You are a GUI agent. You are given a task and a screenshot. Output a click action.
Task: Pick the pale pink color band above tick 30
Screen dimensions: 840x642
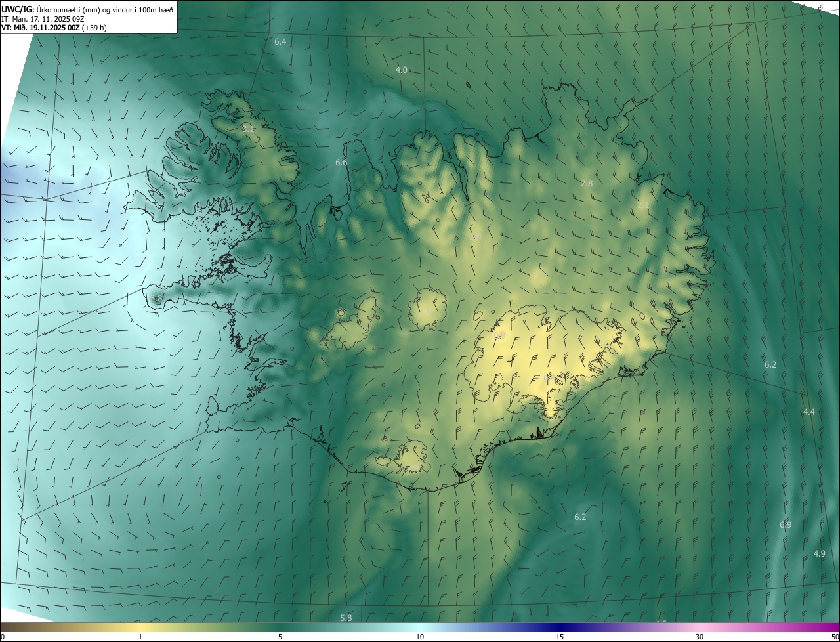click(700, 627)
